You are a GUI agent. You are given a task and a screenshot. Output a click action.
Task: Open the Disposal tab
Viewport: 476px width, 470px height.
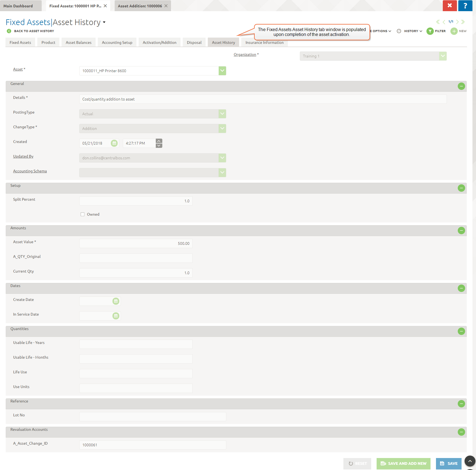194,42
